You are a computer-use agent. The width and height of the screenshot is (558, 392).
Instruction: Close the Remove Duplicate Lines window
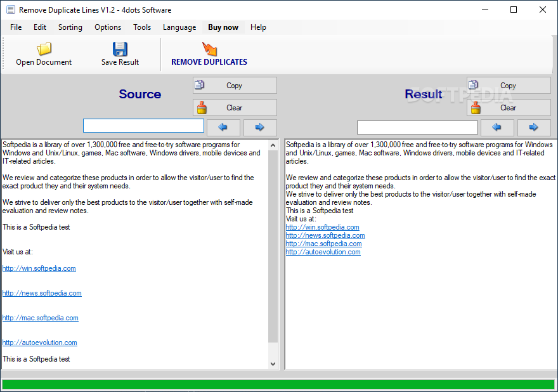tap(543, 10)
